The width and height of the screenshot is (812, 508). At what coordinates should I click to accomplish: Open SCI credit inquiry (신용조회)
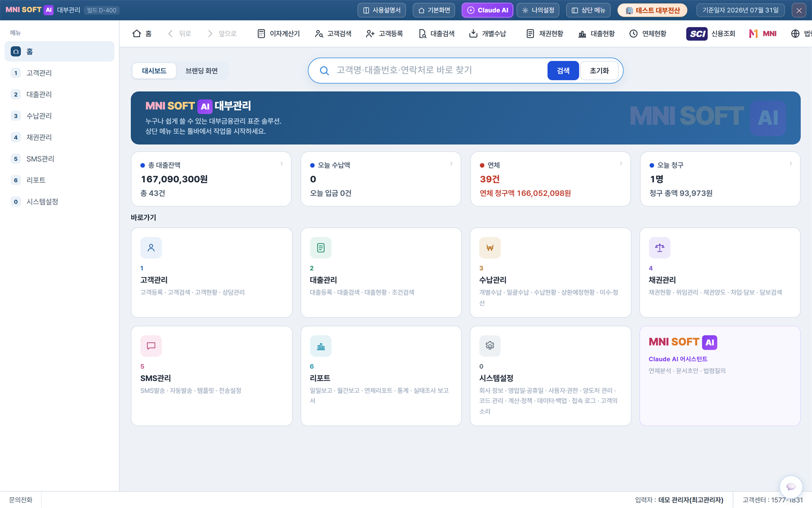710,33
